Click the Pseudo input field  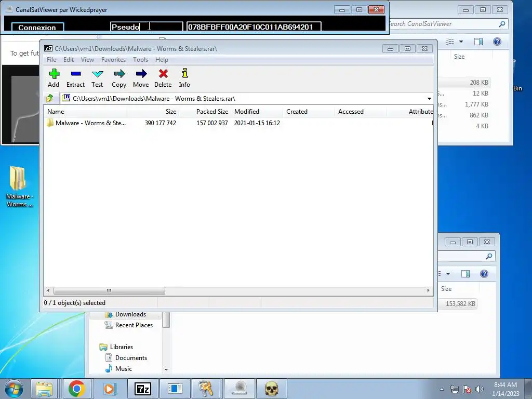(x=147, y=27)
